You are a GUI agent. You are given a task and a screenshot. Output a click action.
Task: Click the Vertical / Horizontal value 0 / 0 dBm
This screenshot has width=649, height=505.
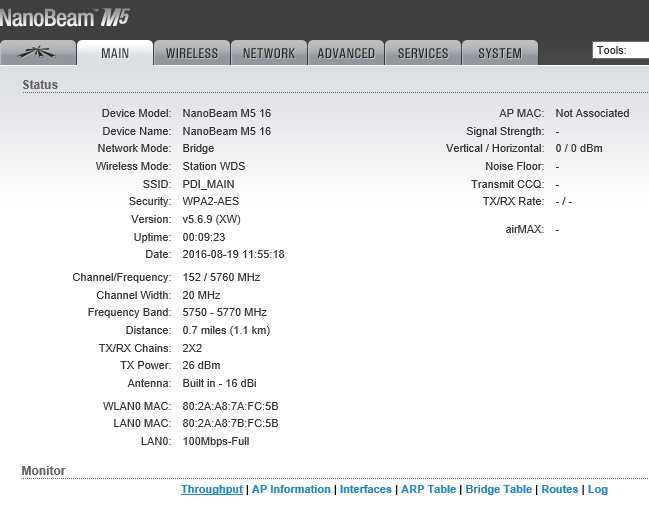579,148
